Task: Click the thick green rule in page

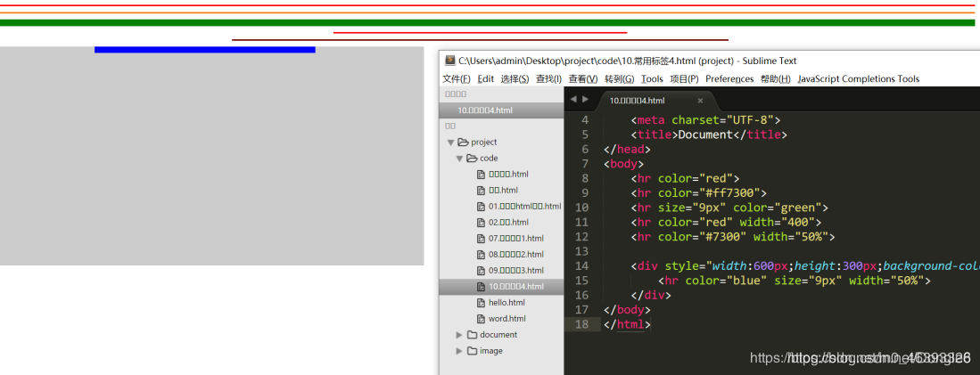Action: [x=488, y=23]
